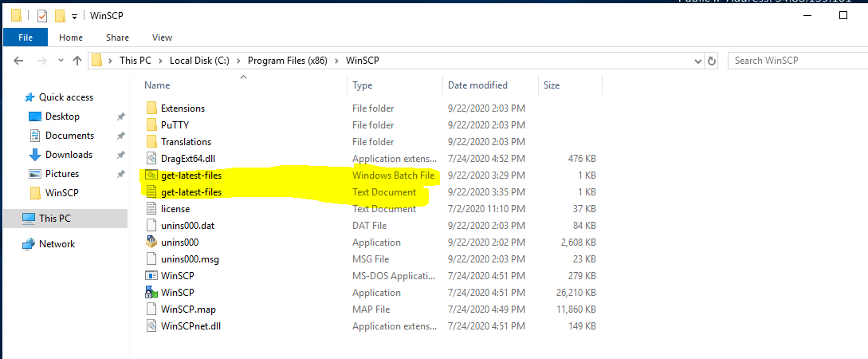Click the Search WinSCP box

[x=797, y=61]
